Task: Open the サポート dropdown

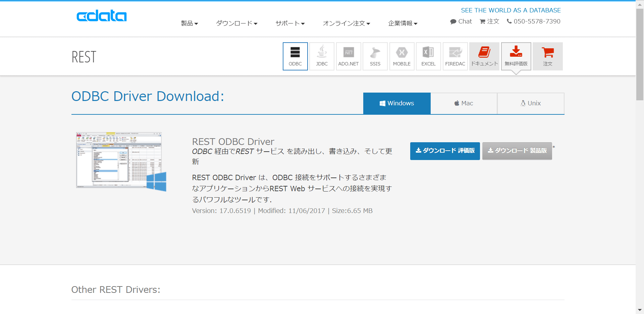Action: 289,23
